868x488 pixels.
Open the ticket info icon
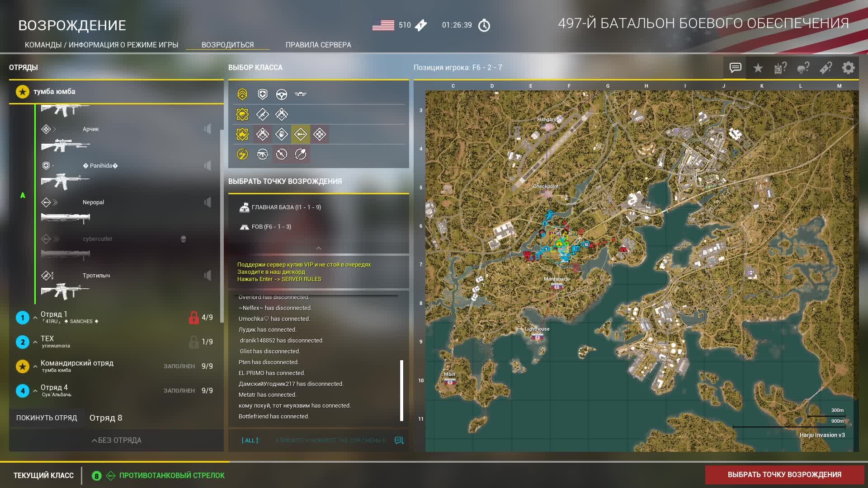(826, 68)
